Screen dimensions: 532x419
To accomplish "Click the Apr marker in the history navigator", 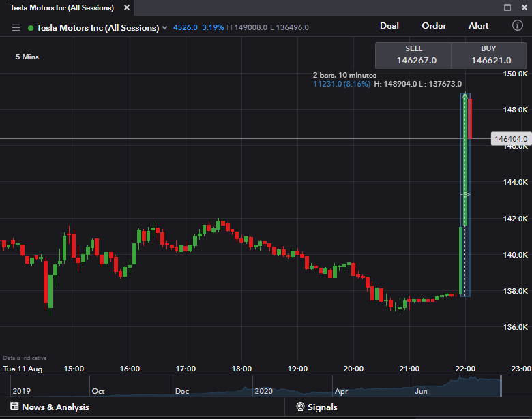I will tap(341, 391).
